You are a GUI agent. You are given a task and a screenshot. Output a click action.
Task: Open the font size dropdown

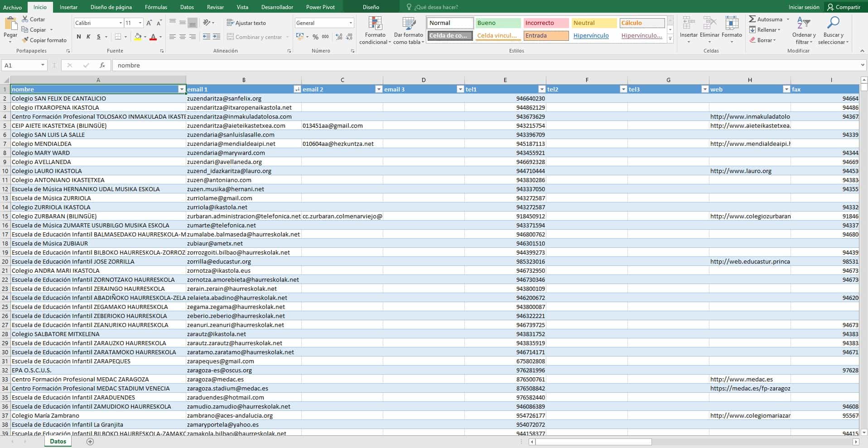coord(140,23)
